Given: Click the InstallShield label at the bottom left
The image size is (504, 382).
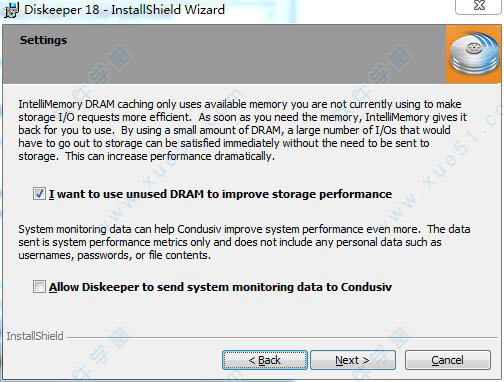Looking at the screenshot, I should click(35, 336).
